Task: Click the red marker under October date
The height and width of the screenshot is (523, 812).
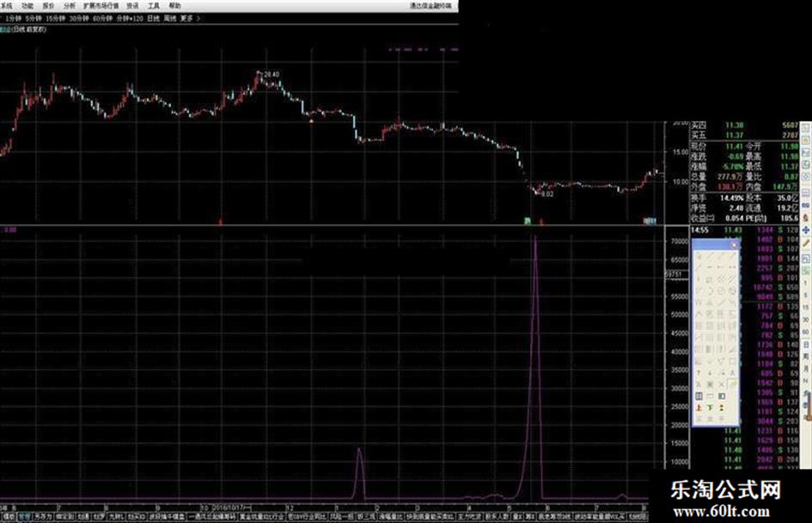Action: tap(221, 221)
